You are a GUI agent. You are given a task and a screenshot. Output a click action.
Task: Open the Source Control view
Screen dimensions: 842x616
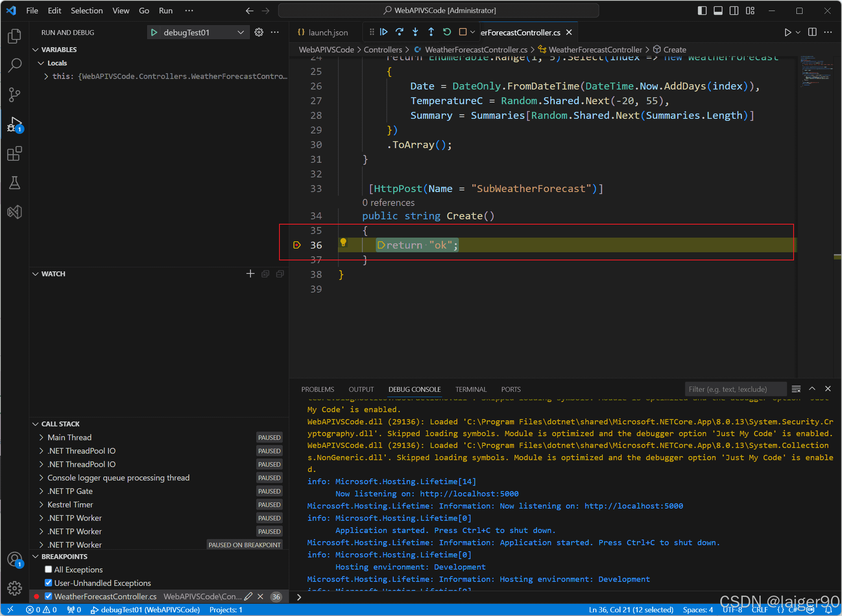coord(15,95)
